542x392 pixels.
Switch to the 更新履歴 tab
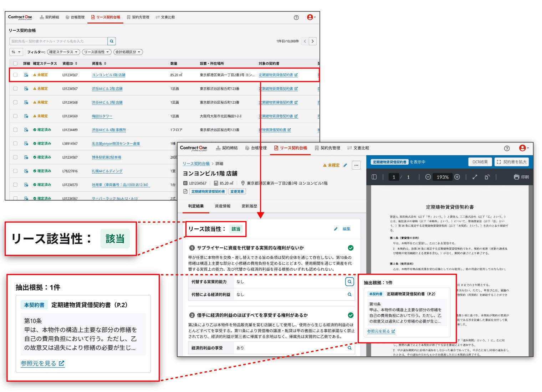249,206
